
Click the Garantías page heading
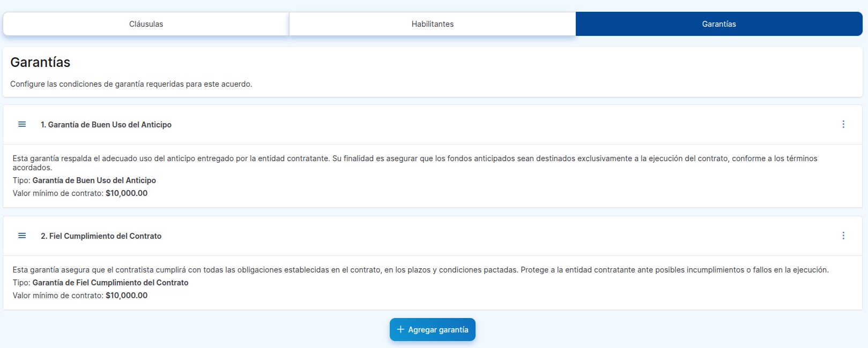[40, 62]
